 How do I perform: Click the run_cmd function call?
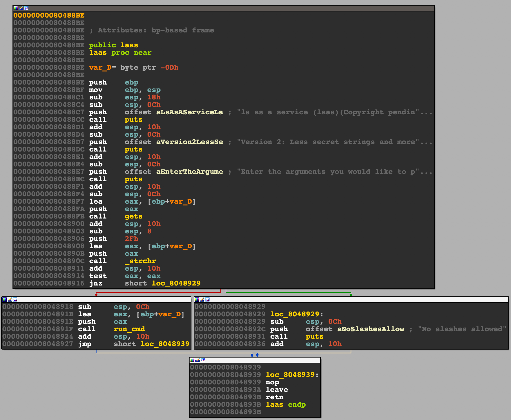pos(129,329)
